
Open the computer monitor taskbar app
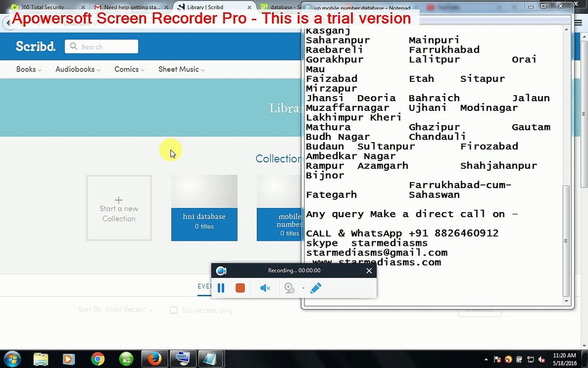183,359
